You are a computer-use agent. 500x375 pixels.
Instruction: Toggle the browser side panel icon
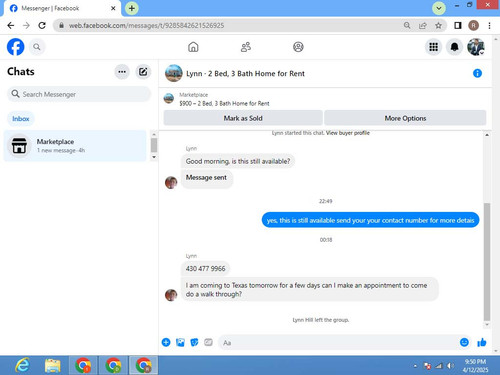click(x=458, y=25)
